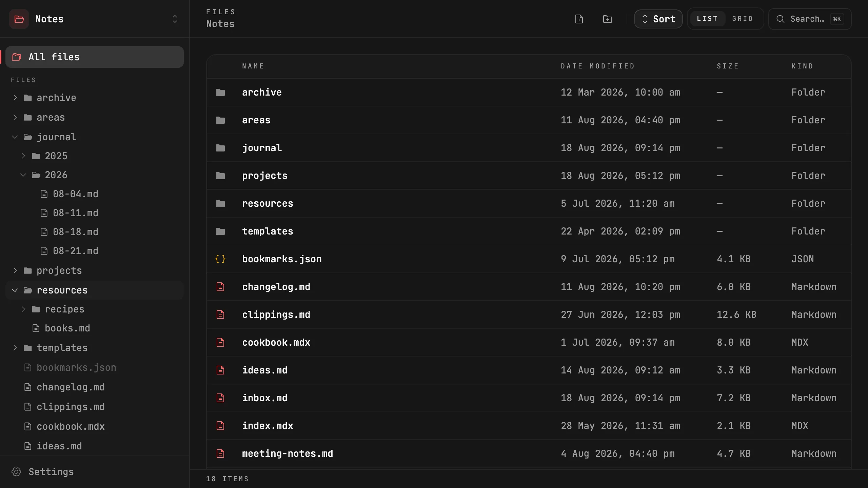Image resolution: width=868 pixels, height=488 pixels.
Task: Expand the archive folder in sidebar
Action: 15,98
